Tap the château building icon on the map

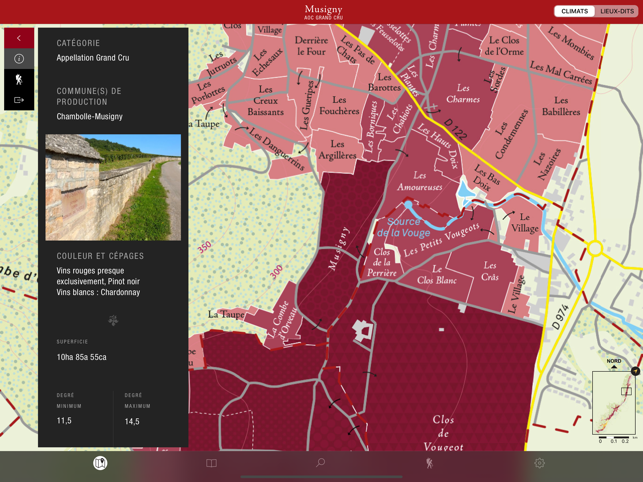click(363, 331)
